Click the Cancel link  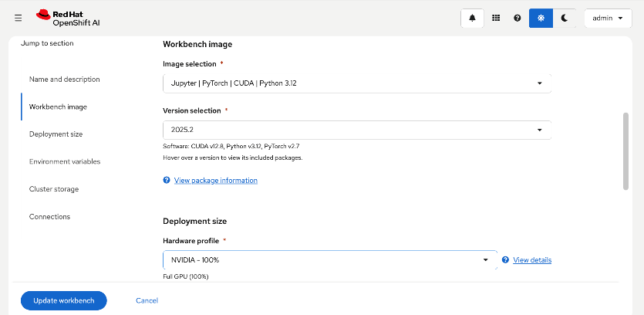point(147,300)
